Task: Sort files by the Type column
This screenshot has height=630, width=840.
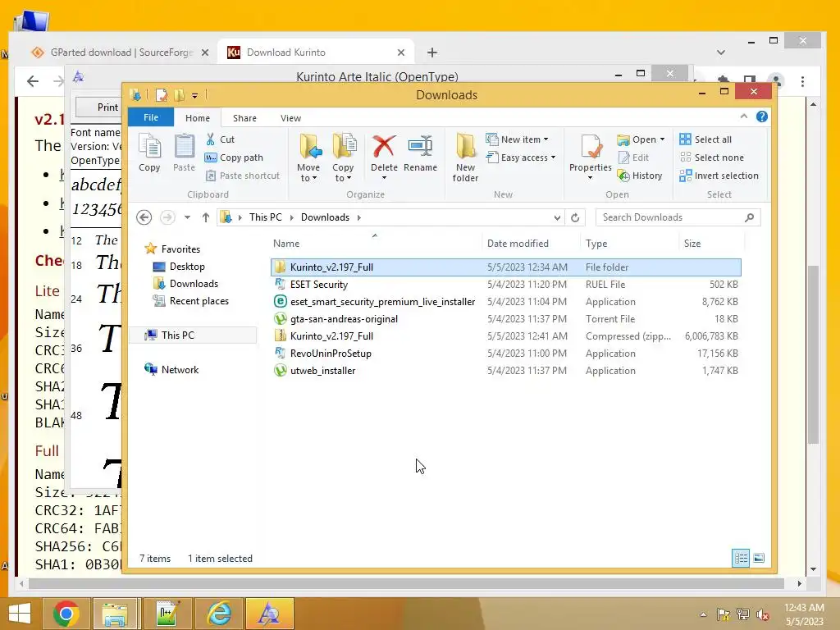Action: (629, 243)
